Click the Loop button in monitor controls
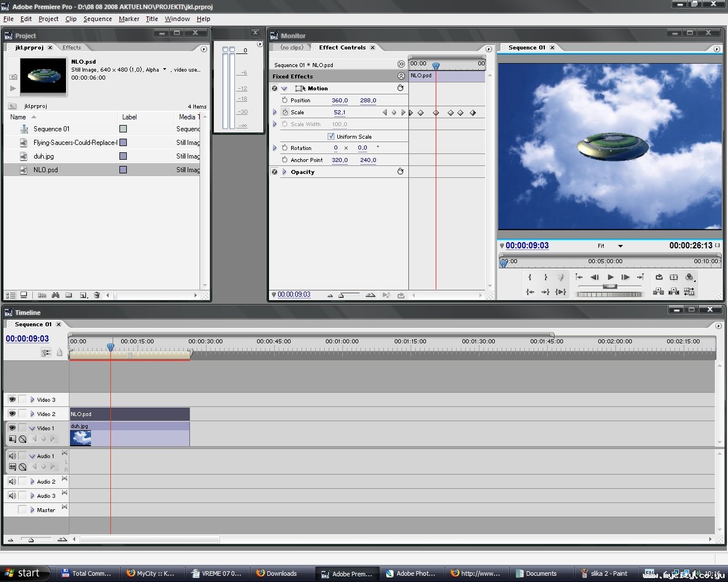This screenshot has height=582, width=728. (x=659, y=277)
